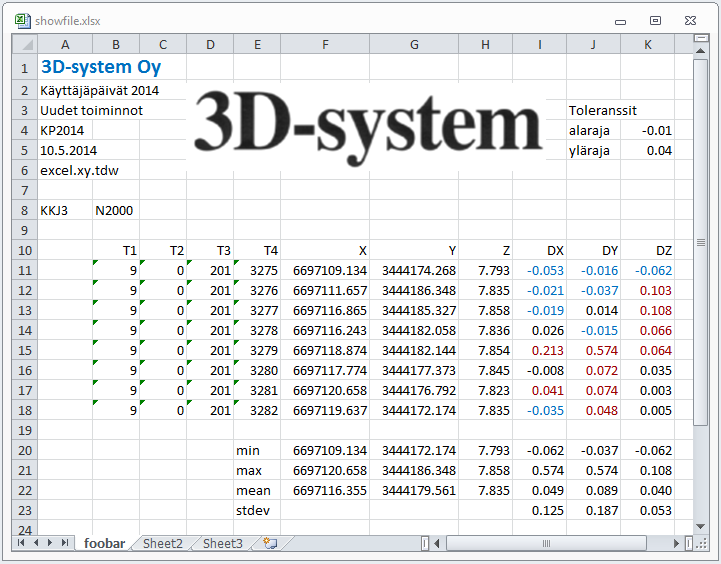
Task: Select the DX header cell
Action: (x=540, y=251)
